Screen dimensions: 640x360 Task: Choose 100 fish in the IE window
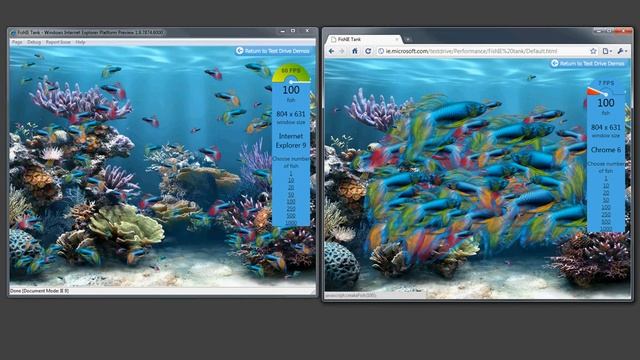pos(291,201)
